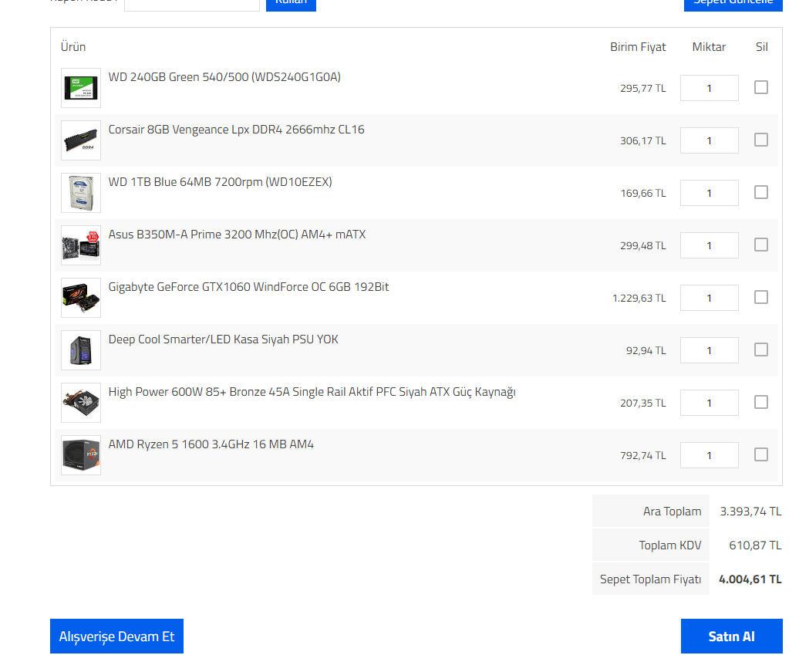
Task: Select the 295,77 TL price text
Action: pos(643,88)
